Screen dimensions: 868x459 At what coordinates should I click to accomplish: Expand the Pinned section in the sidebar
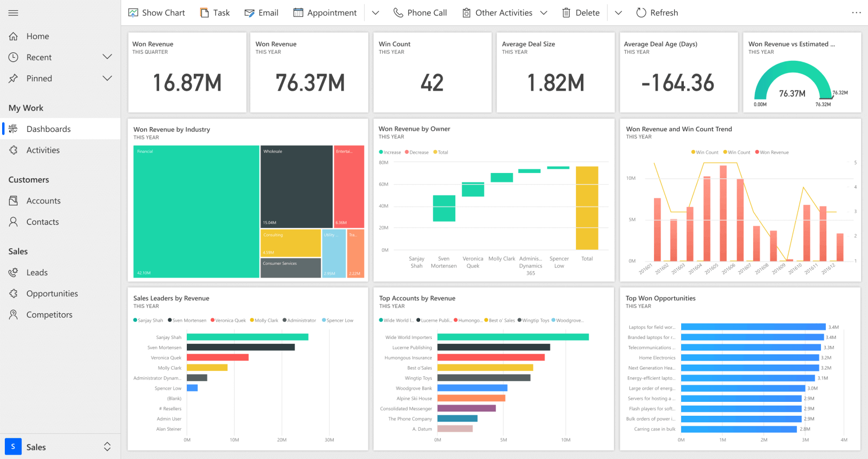tap(107, 78)
